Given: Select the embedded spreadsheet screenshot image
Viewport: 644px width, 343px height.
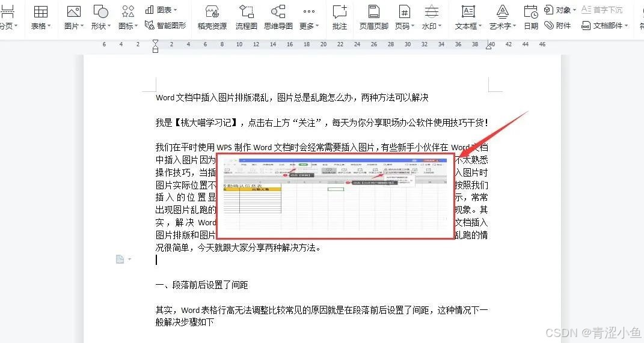Looking at the screenshot, I should point(336,196).
